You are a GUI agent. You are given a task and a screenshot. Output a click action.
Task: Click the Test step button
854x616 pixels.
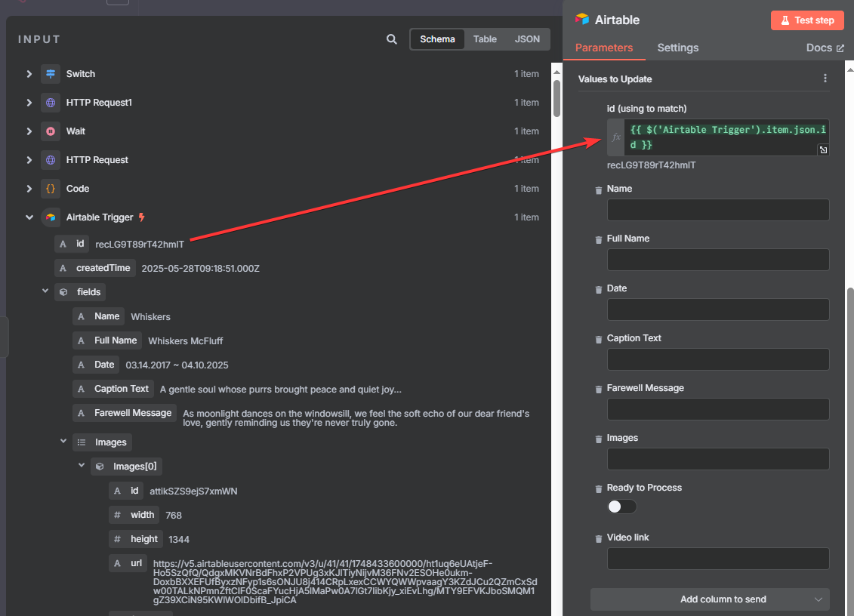coord(807,20)
